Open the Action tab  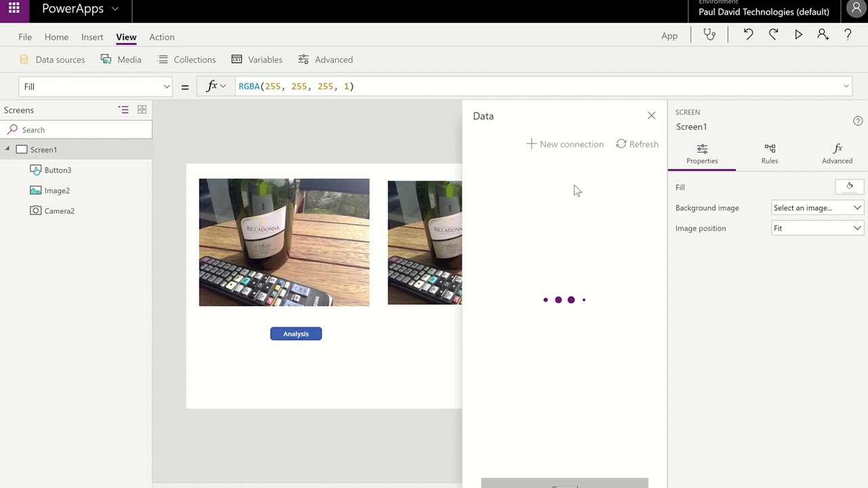coord(162,37)
